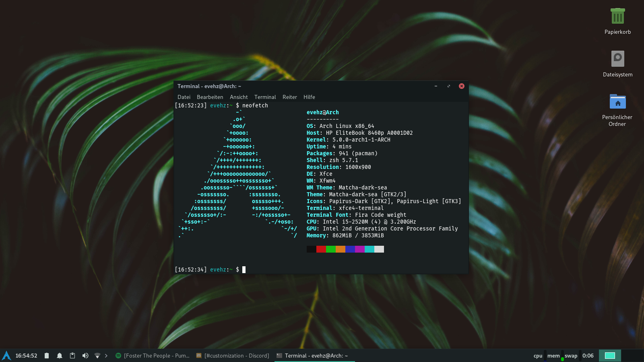Open the Datei menu in Terminal
This screenshot has width=644, height=362.
[x=184, y=97]
